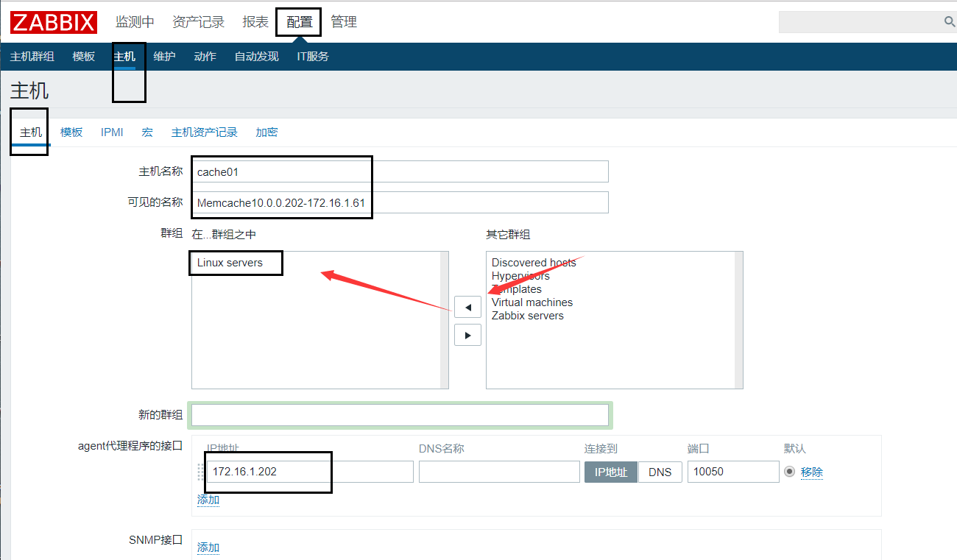Focus the IP地址 input with 172.16.1.202
The height and width of the screenshot is (560, 957).
pos(310,472)
